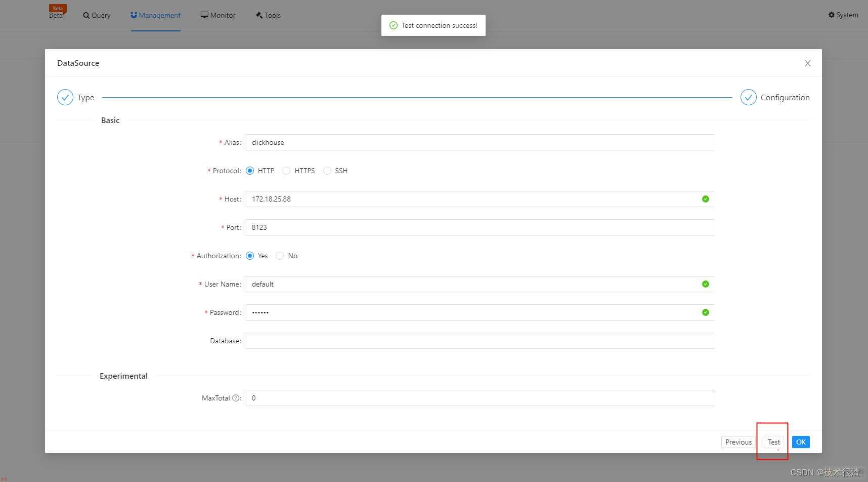The width and height of the screenshot is (868, 482).
Task: Click the green check icon in Host field
Action: tap(706, 199)
